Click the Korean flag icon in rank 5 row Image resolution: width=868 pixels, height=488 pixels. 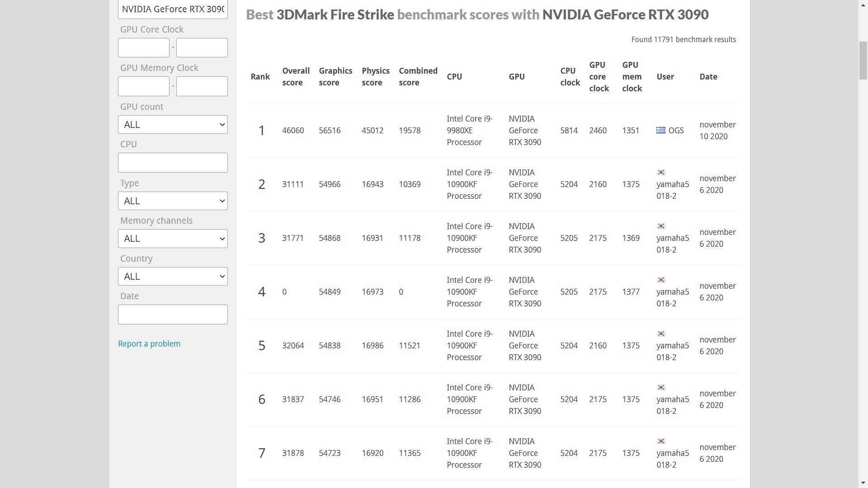tap(661, 334)
